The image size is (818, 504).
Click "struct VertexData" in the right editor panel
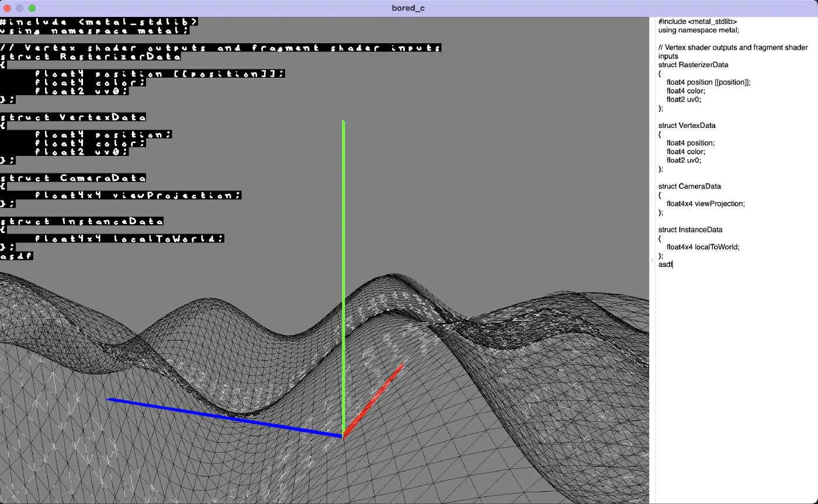pyautogui.click(x=687, y=126)
